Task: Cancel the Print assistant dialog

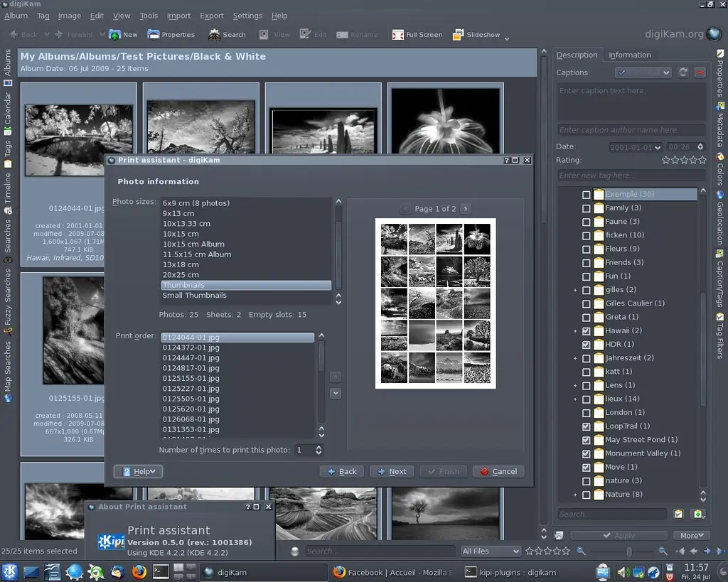Action: tap(498, 471)
